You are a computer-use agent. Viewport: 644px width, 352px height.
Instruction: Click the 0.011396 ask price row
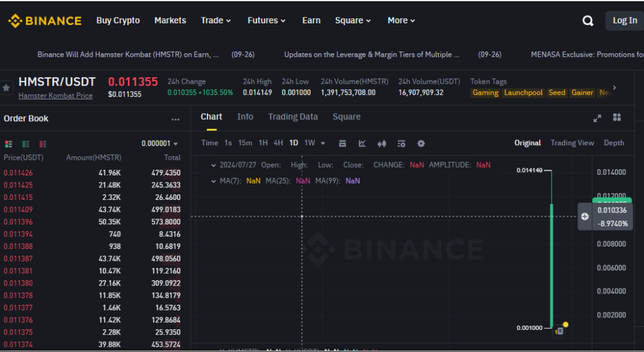92,222
